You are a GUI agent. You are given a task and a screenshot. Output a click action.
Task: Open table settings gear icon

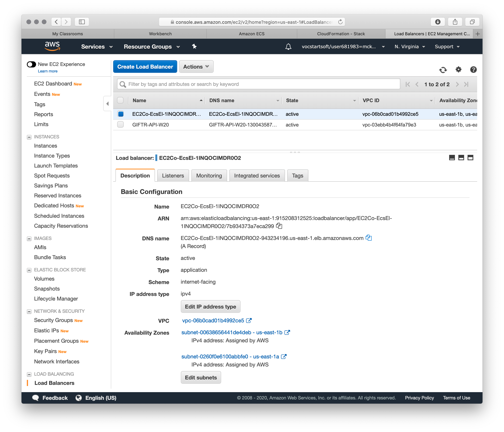pyautogui.click(x=458, y=70)
